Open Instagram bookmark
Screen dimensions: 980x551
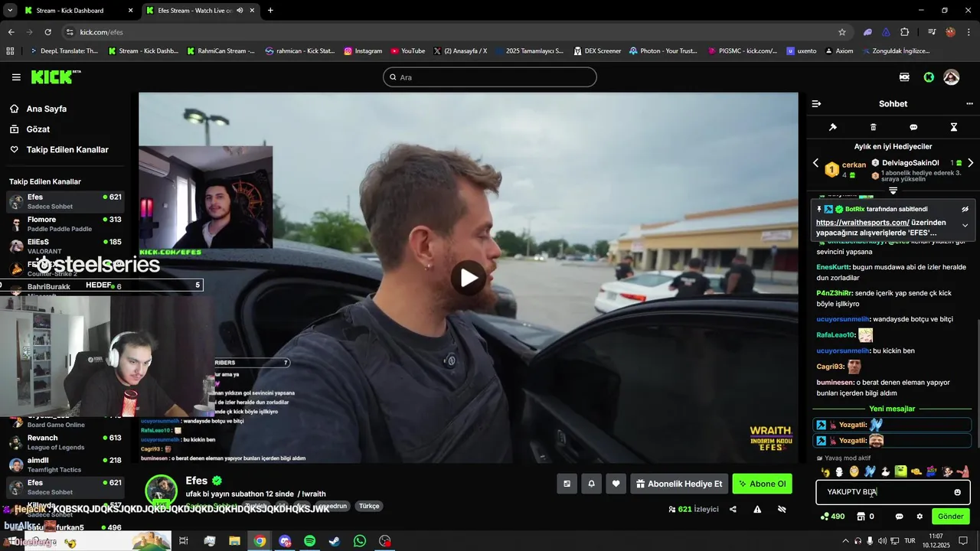tap(363, 51)
